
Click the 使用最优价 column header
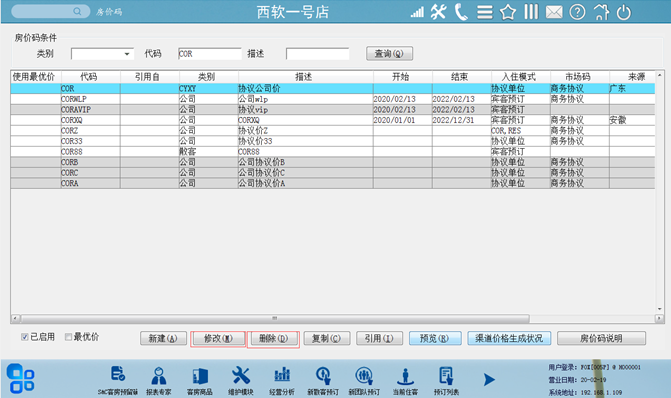click(x=36, y=77)
